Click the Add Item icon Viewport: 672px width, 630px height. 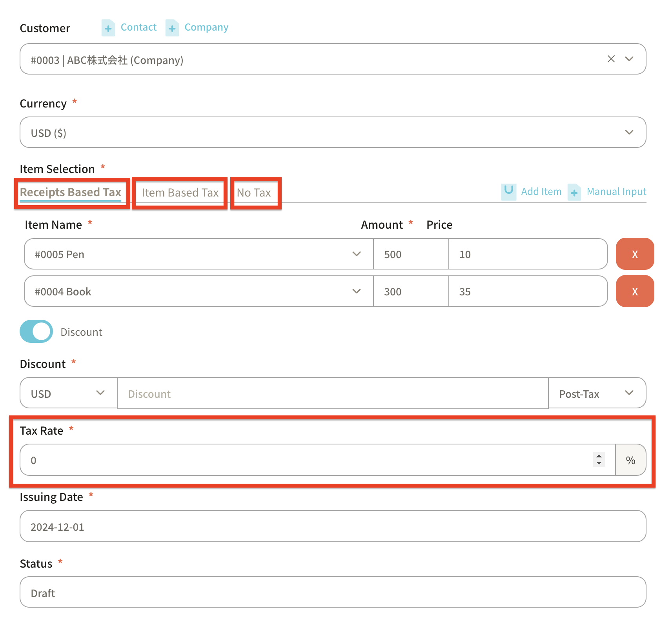click(508, 191)
